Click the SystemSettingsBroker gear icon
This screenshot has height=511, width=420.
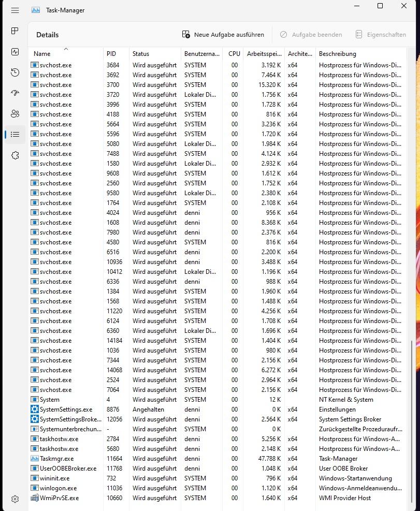coord(35,419)
